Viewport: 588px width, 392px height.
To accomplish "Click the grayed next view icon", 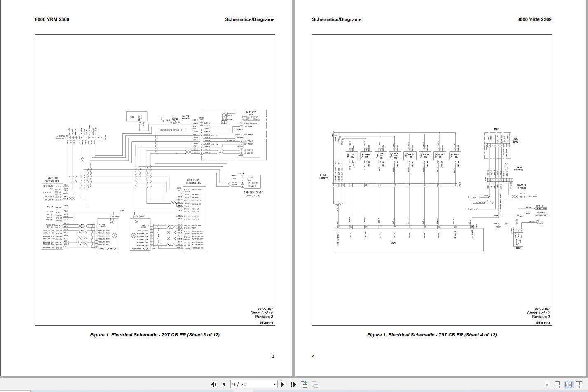I will [x=314, y=384].
